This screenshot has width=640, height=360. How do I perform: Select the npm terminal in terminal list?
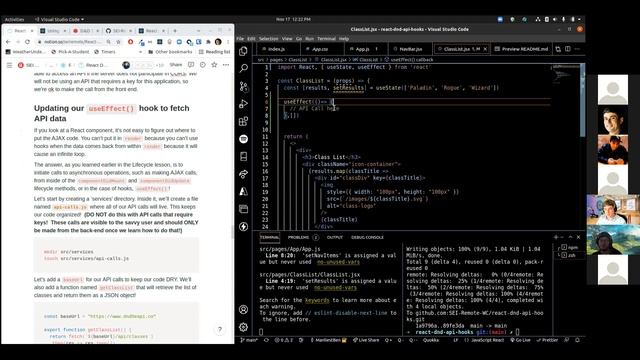[x=570, y=247]
